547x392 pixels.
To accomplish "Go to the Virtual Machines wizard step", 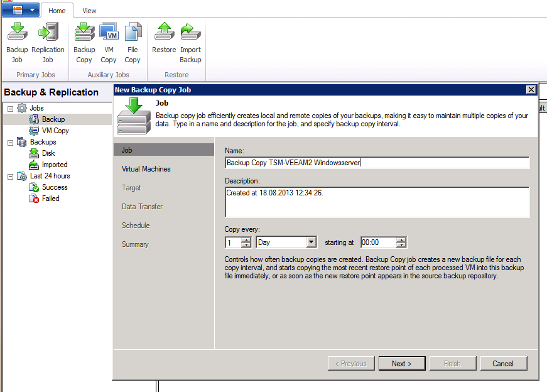I will click(x=146, y=169).
